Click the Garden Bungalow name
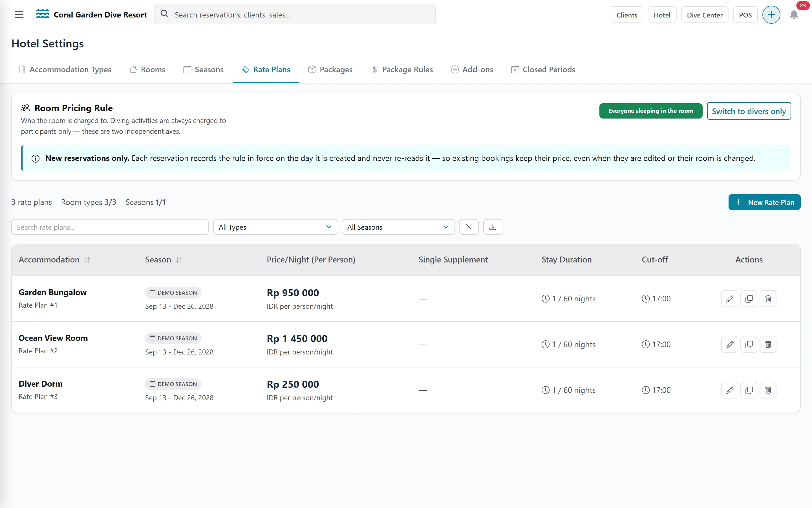Image resolution: width=812 pixels, height=508 pixels. coord(53,292)
